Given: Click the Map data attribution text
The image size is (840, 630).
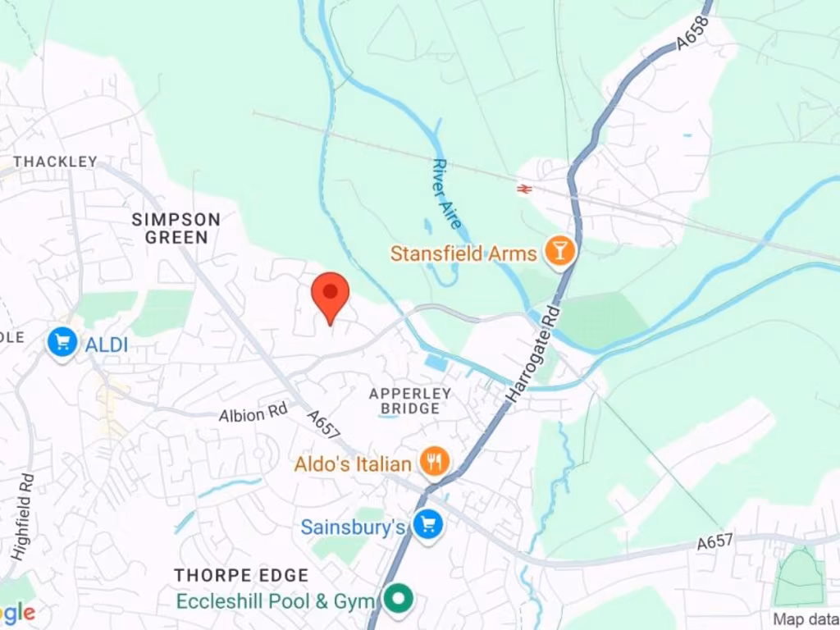Looking at the screenshot, I should 806,619.
